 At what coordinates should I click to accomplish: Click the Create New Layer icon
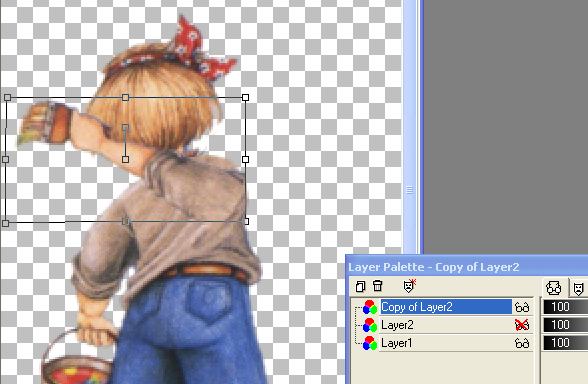pos(360,286)
